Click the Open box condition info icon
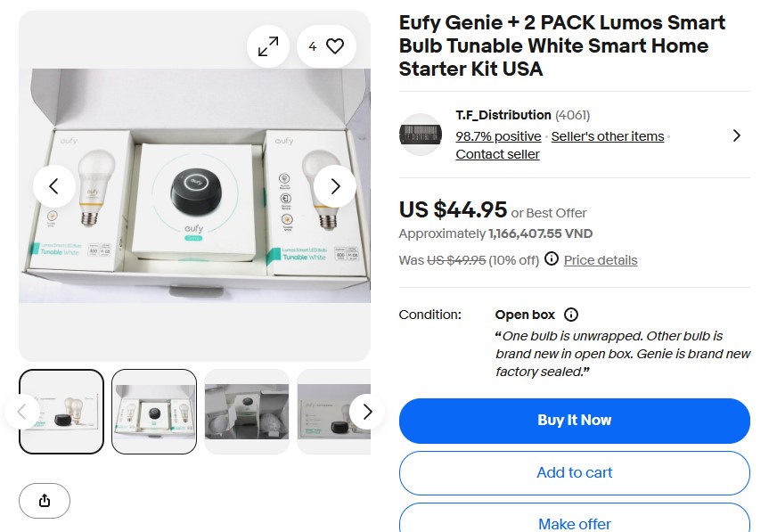Viewport: 777px width, 532px height. 571,315
